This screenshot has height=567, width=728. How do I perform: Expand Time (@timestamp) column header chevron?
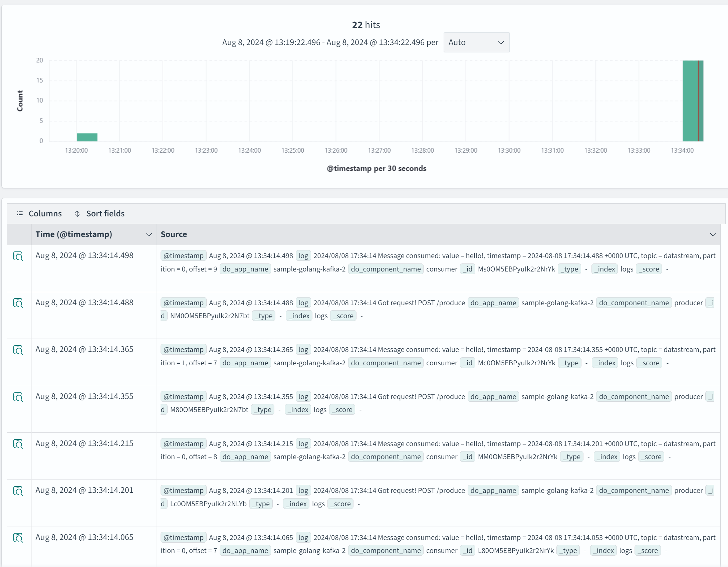click(x=149, y=235)
